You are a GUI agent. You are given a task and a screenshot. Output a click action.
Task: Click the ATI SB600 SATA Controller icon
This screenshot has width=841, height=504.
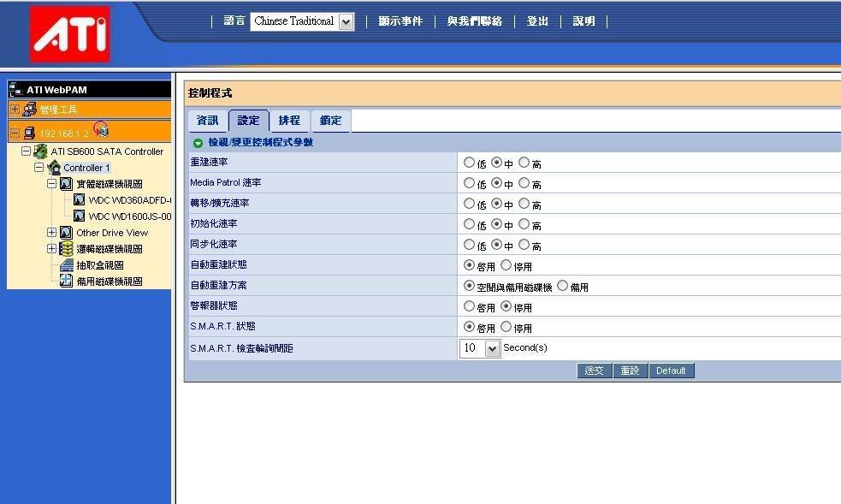point(40,151)
